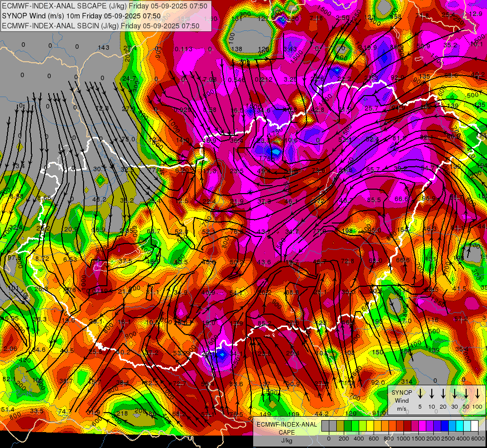Click the 82.1 value on the map
Viewport: 487px width, 448px height.
tap(8, 379)
